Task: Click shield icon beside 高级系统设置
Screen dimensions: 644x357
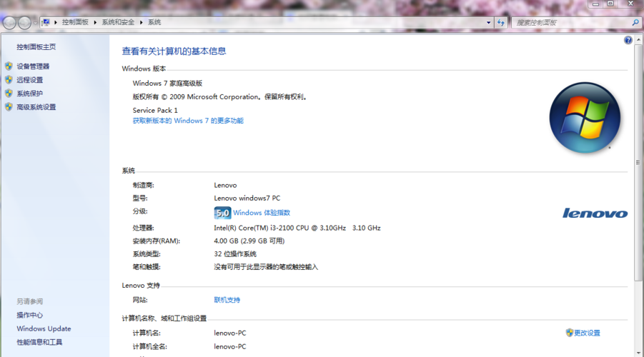Action: (x=9, y=106)
